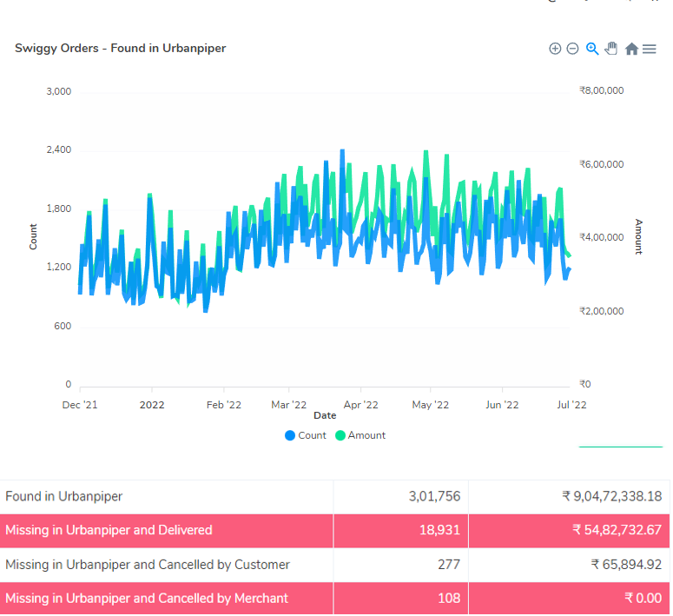
Task: Select the Found in Urbanpiper row label
Action: click(64, 496)
